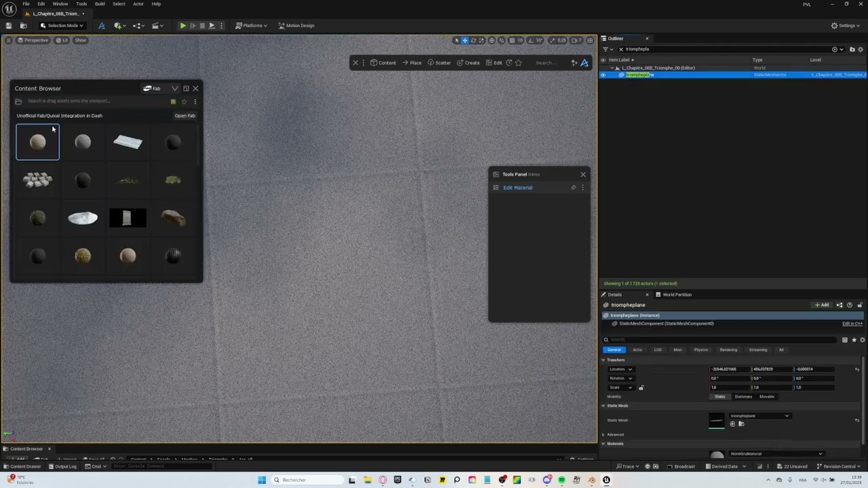Image resolution: width=868 pixels, height=488 pixels.
Task: Click the Spotify icon in Windows taskbar
Action: (x=561, y=480)
